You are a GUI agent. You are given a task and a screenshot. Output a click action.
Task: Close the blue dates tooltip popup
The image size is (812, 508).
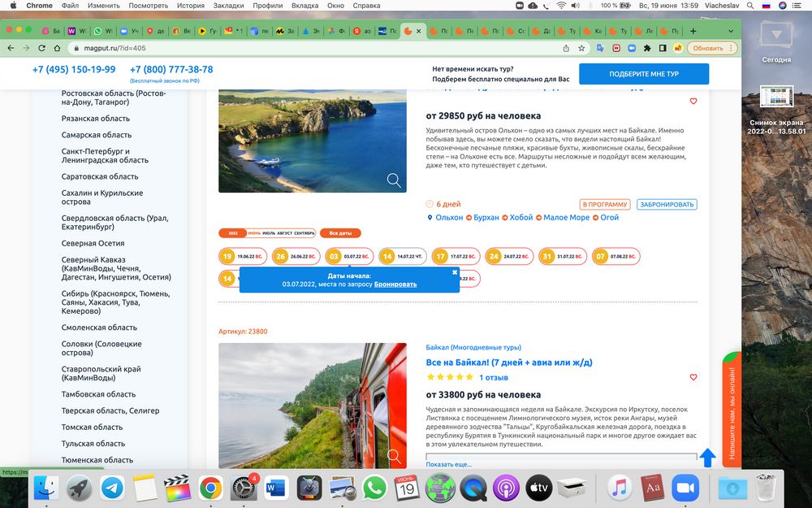(455, 272)
